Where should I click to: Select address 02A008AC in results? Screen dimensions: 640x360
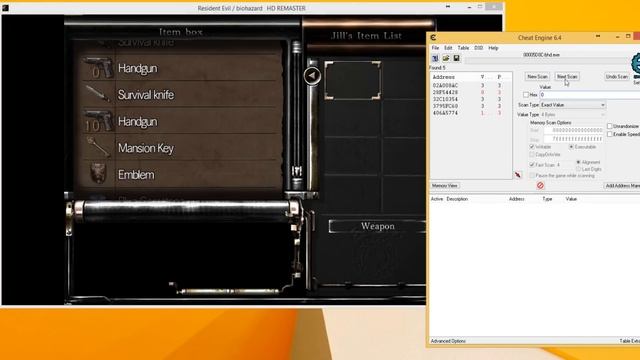445,86
